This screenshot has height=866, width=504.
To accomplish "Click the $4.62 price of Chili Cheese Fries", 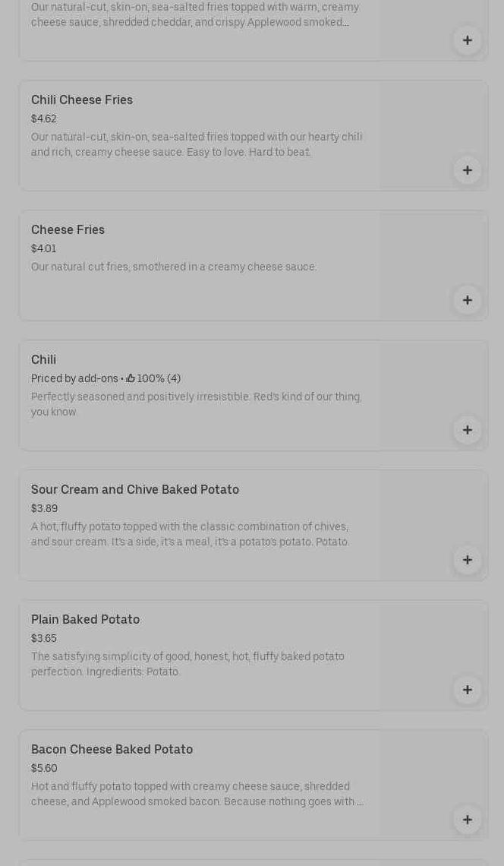I will tap(44, 119).
